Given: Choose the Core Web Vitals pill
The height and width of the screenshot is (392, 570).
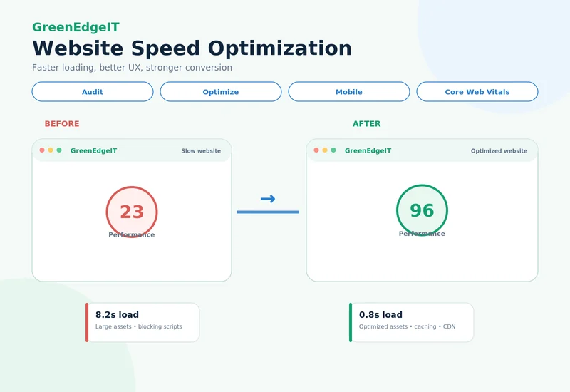Looking at the screenshot, I should tap(477, 92).
